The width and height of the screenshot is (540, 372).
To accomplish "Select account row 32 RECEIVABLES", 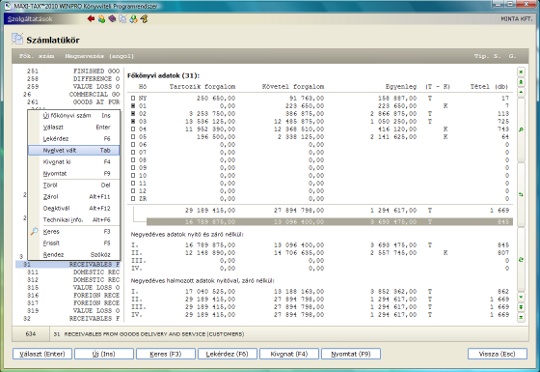I will click(68, 319).
